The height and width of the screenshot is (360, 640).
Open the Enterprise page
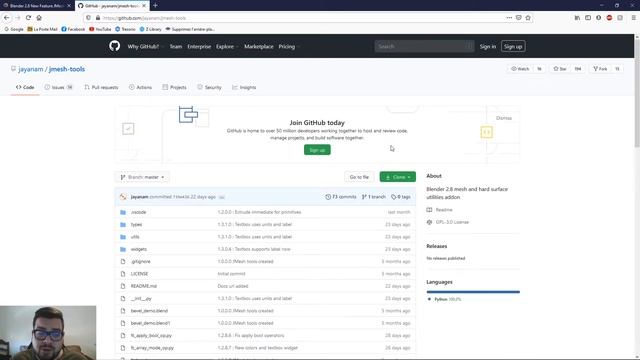coord(199,47)
